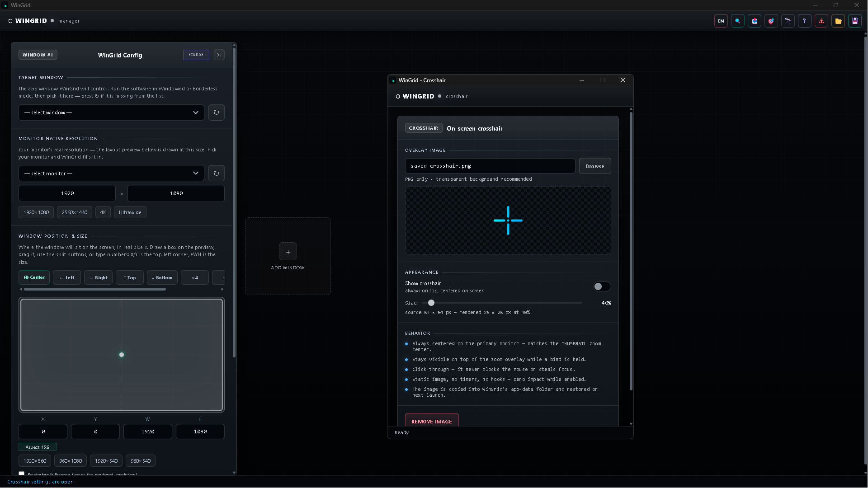Screen dimensions: 868x488
Task: Click the overlay image path field
Action: click(x=490, y=166)
